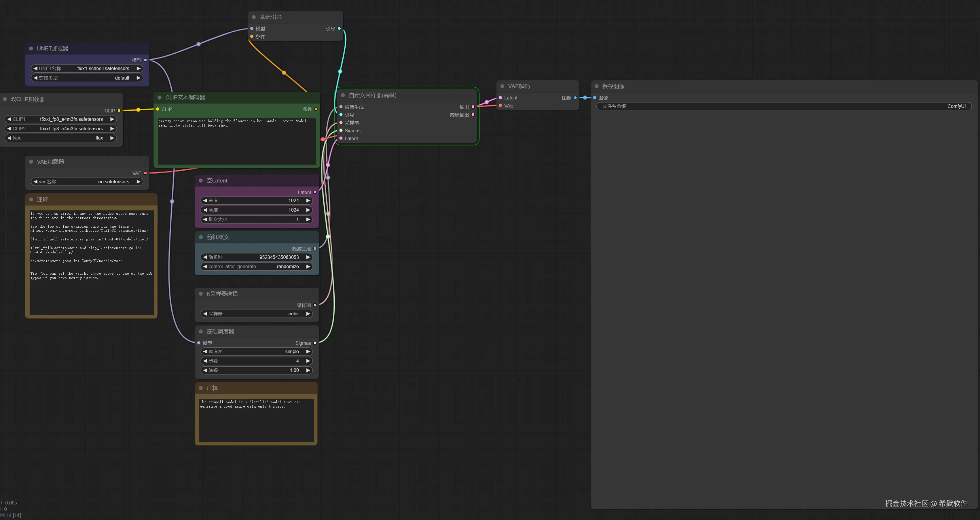Collapse the 基础调度器 node via title dot
Viewport: 980px width, 520px height.
[201, 331]
